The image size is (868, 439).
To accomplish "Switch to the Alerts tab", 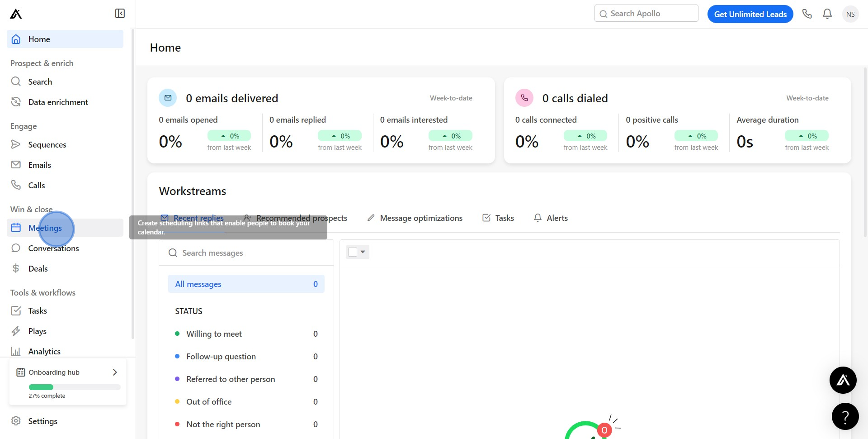I will (x=551, y=218).
